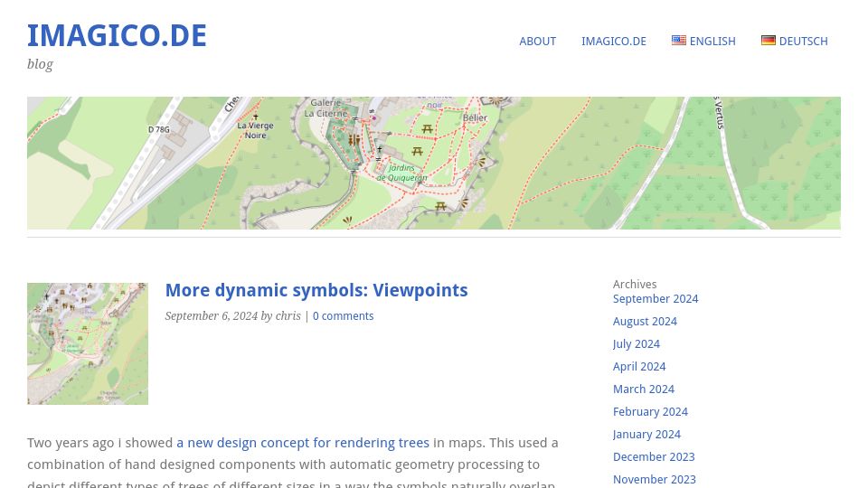Open July 2024 archive
The height and width of the screenshot is (488, 868).
pos(637,344)
